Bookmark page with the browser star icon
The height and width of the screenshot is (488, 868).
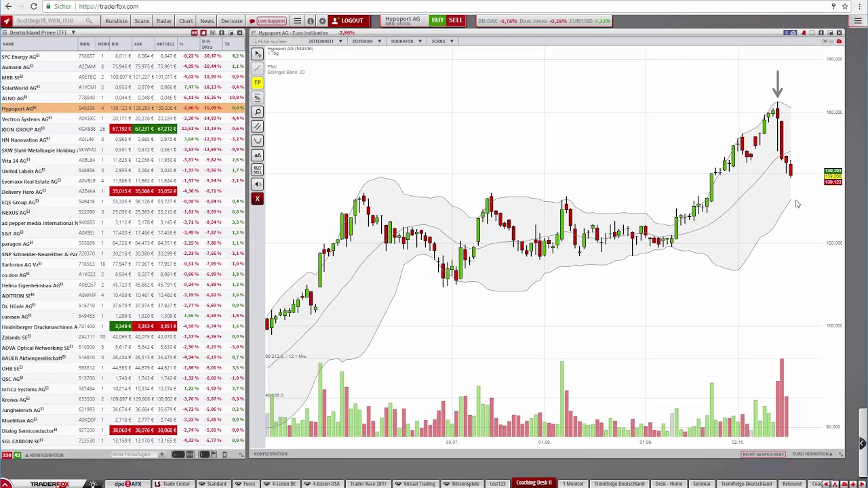845,6
